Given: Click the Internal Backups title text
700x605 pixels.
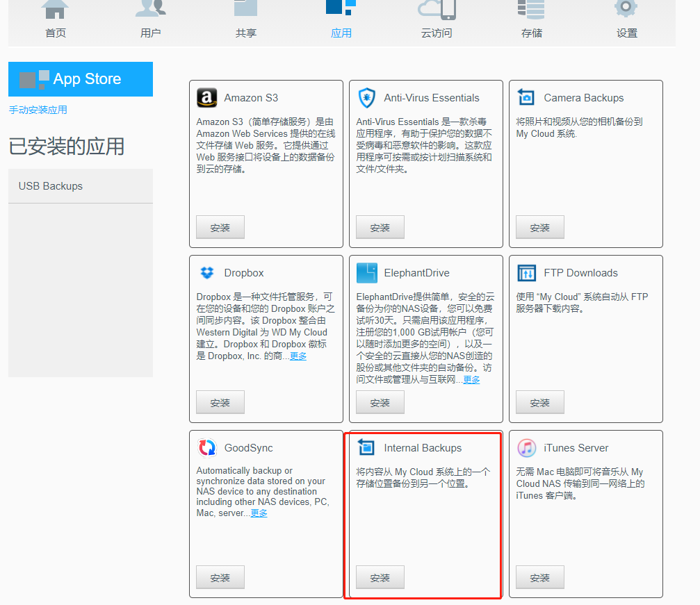Looking at the screenshot, I should [x=423, y=447].
